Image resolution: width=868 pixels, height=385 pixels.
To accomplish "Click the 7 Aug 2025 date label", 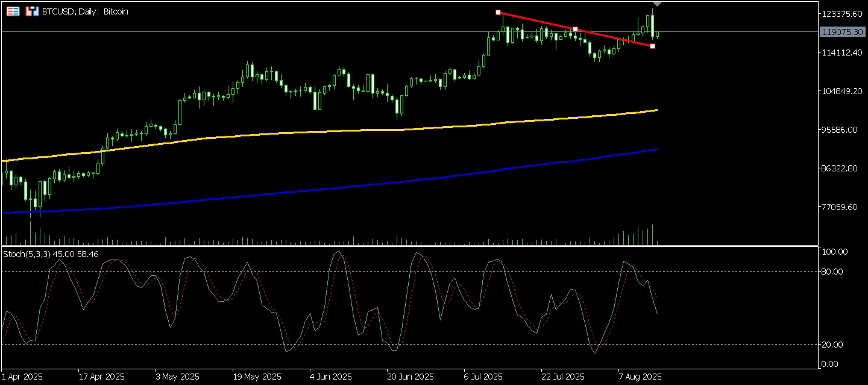I will coord(640,377).
